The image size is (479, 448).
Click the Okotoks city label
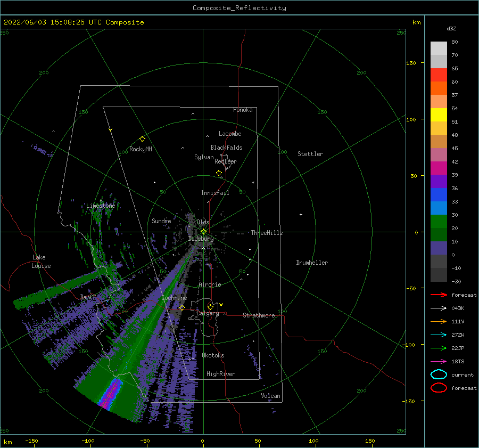[x=213, y=355]
